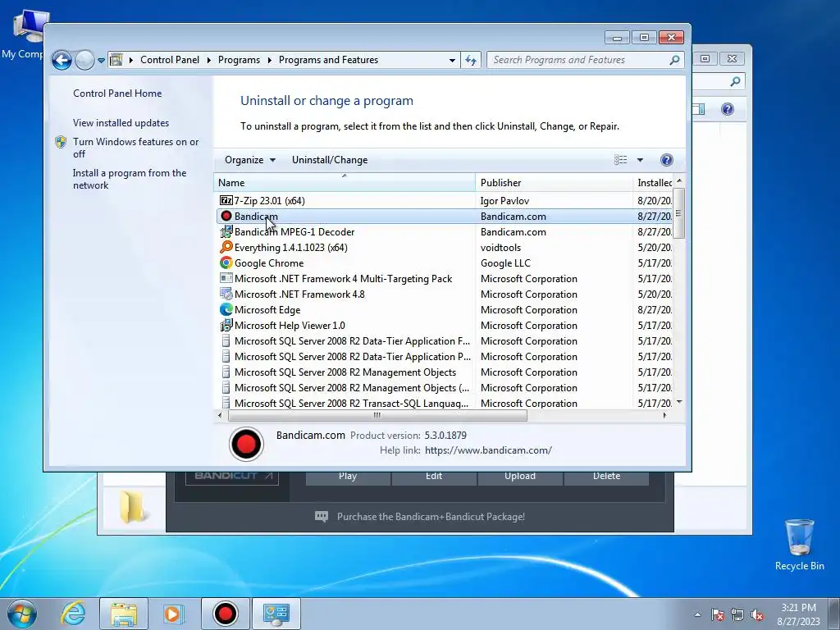Image resolution: width=840 pixels, height=630 pixels.
Task: Click the vertical scrollbar thumb
Action: 678,213
